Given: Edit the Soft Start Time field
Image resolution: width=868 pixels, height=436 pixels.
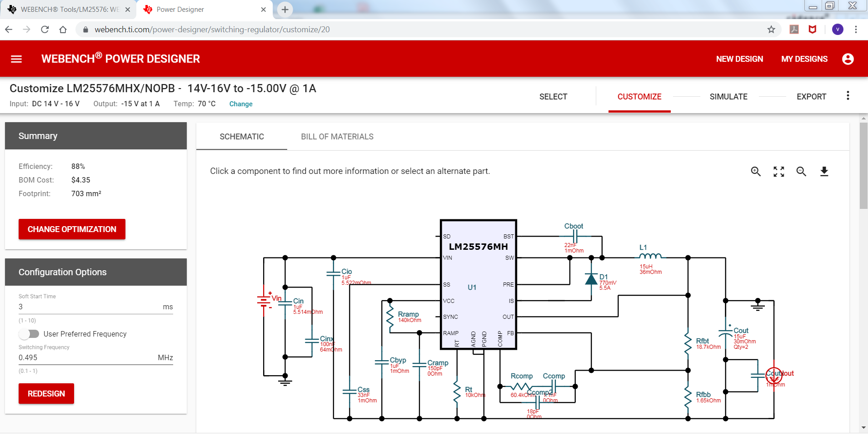Looking at the screenshot, I should pyautogui.click(x=96, y=307).
